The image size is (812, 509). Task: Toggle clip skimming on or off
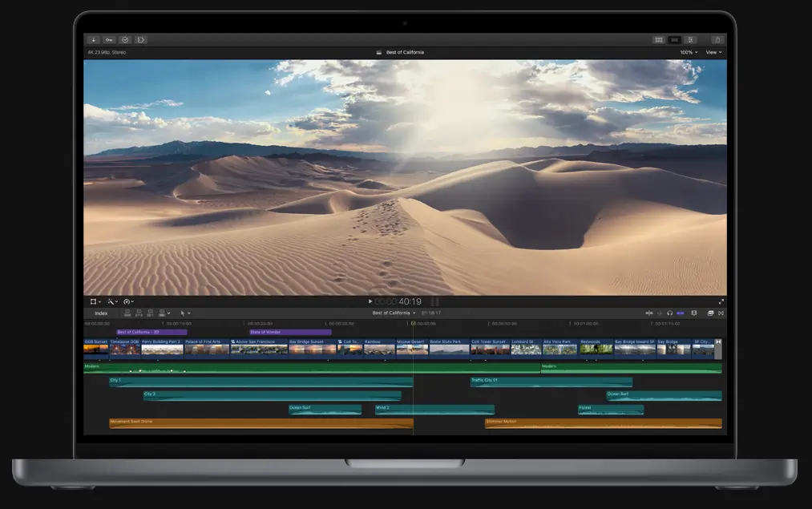[x=660, y=313]
